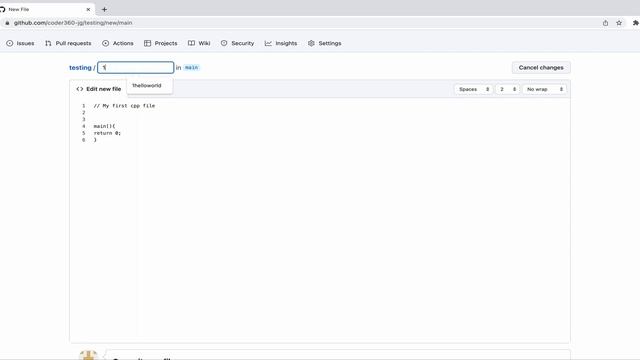Focus the file name input field
This screenshot has height=360, width=640.
pyautogui.click(x=136, y=67)
